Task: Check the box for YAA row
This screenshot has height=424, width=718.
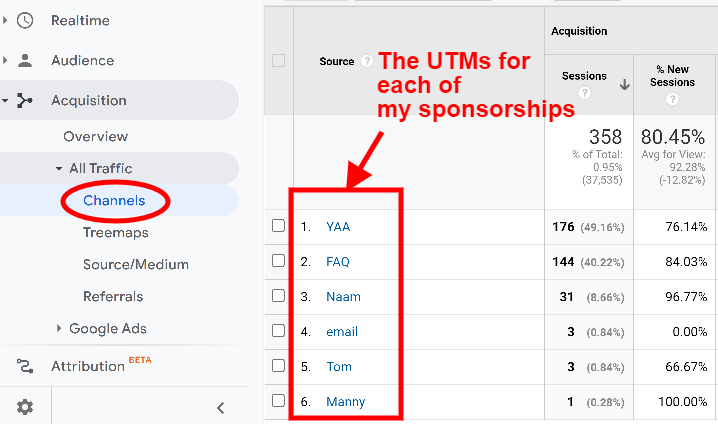Action: pos(278,226)
